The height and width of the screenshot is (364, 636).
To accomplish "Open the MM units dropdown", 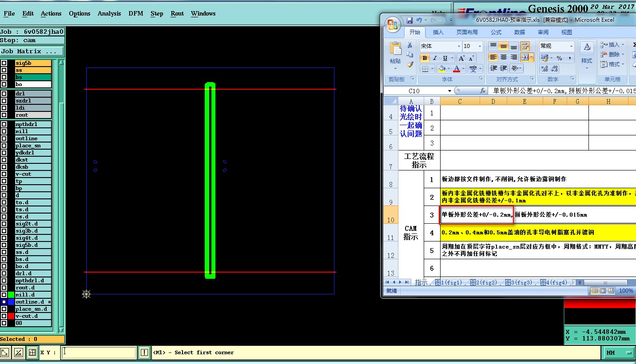I will tap(618, 352).
